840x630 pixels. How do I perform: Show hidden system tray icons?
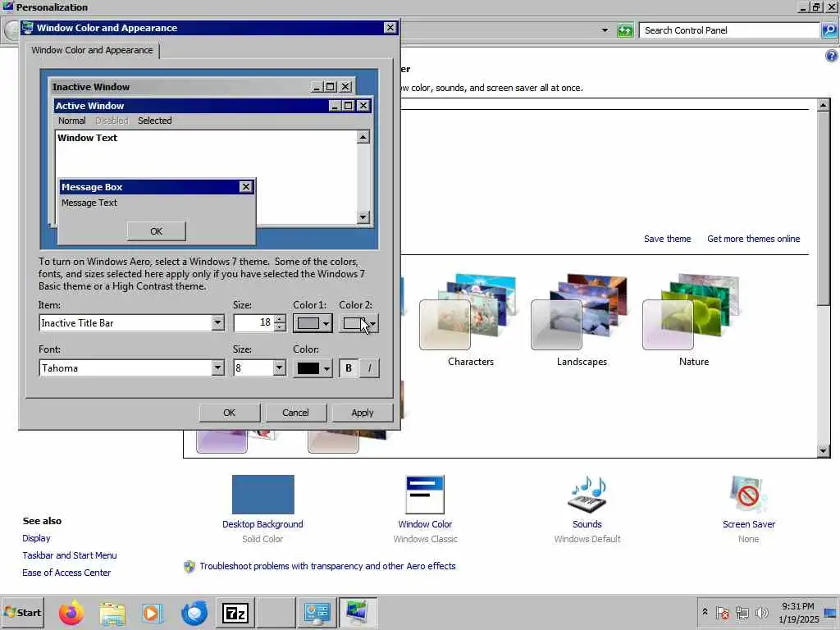click(x=705, y=612)
